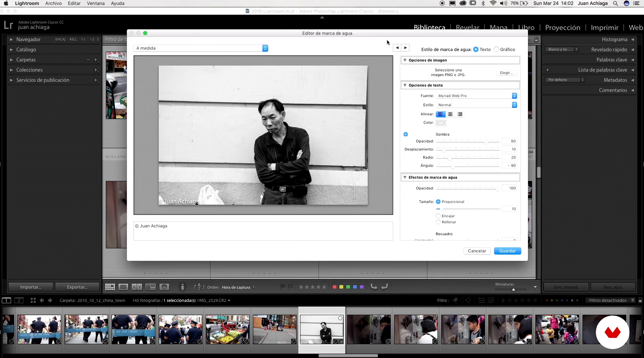Toggle Sombra shadow checkbox
This screenshot has height=358, width=644.
point(406,134)
